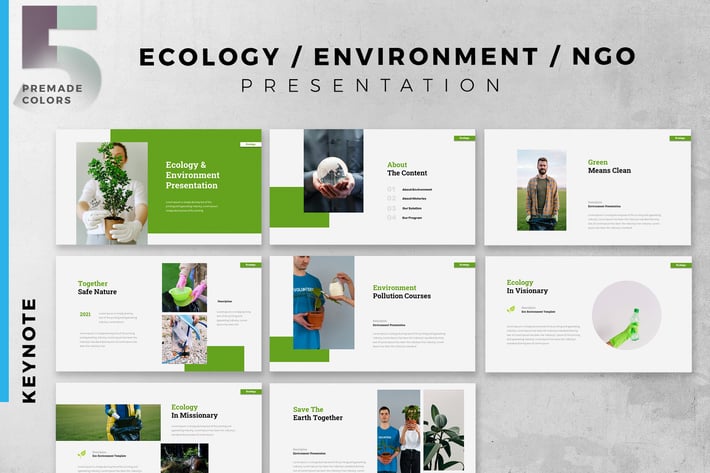
Task: Click the '2021' year text
Action: click(85, 314)
